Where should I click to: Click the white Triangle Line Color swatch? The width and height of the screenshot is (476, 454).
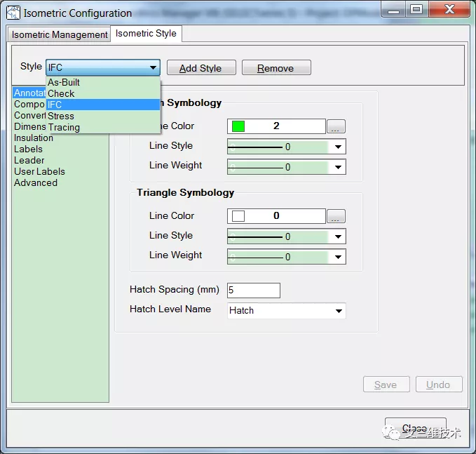[238, 216]
